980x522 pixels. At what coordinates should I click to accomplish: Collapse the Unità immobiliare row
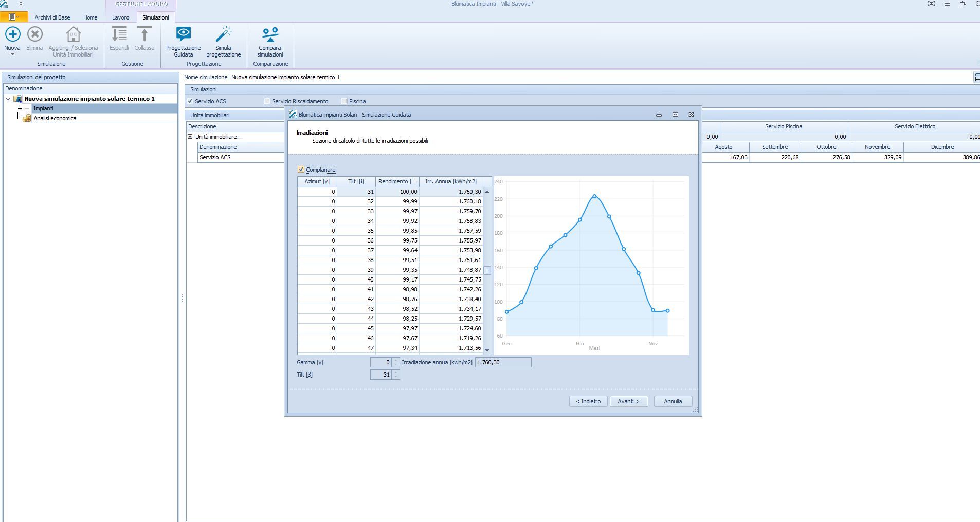[190, 137]
